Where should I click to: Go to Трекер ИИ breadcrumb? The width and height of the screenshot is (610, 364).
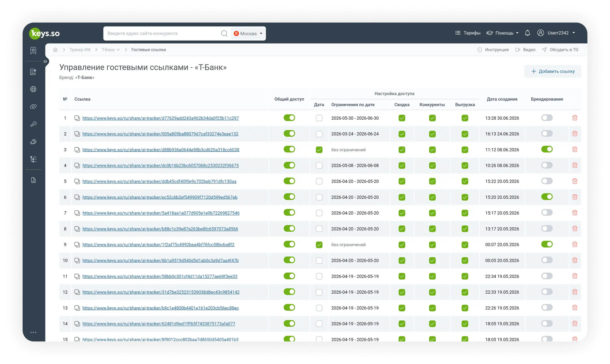click(x=80, y=50)
